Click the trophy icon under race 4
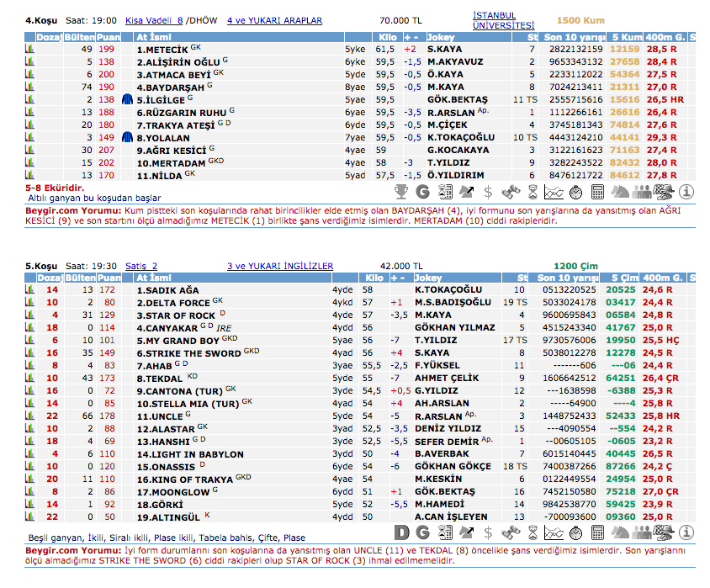Image resolution: width=710 pixels, height=588 pixels. tap(403, 192)
